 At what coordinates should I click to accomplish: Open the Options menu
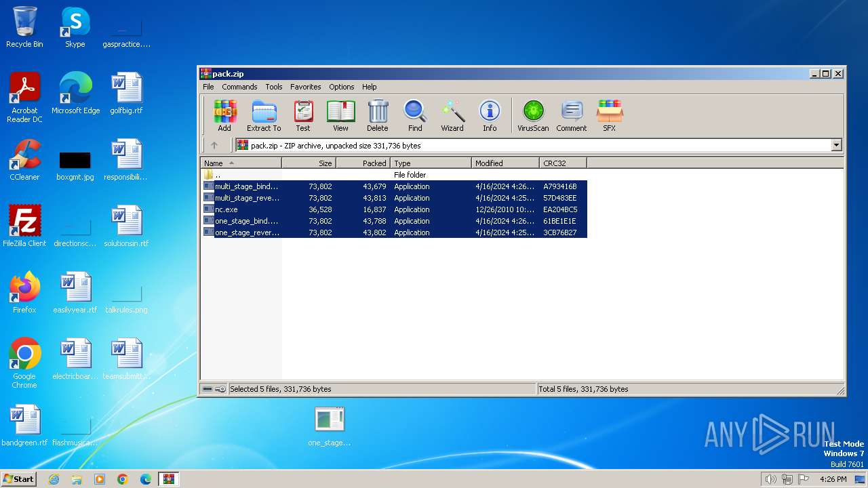coord(342,87)
